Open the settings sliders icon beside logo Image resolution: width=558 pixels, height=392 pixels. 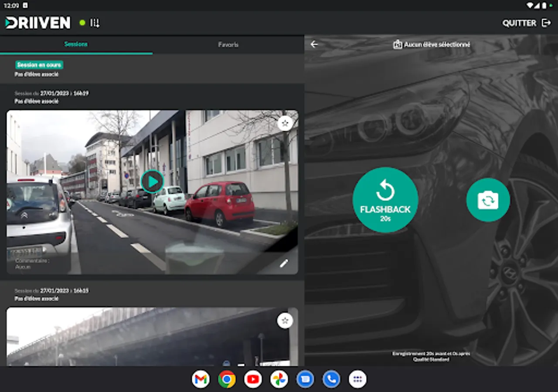click(95, 23)
